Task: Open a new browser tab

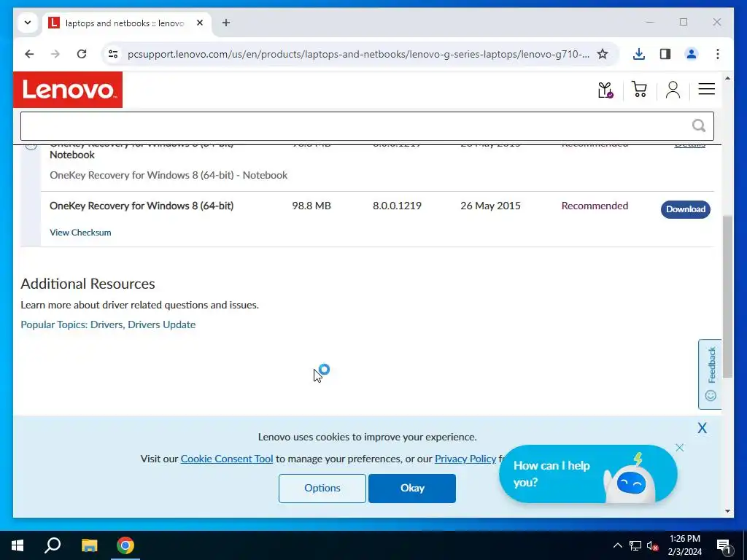Action: pos(226,23)
